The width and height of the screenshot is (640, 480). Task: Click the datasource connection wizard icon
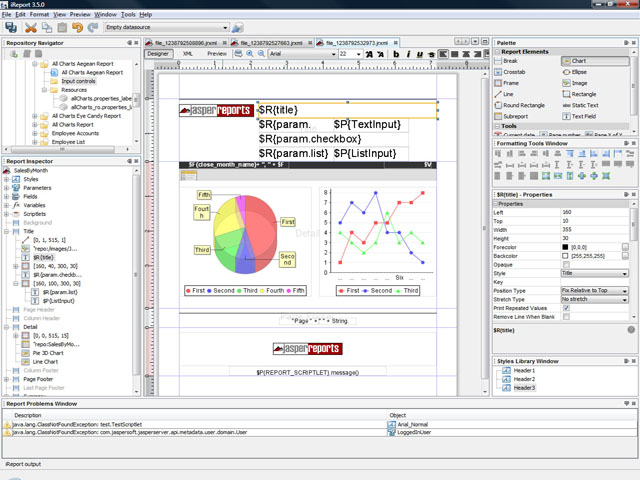[238, 27]
